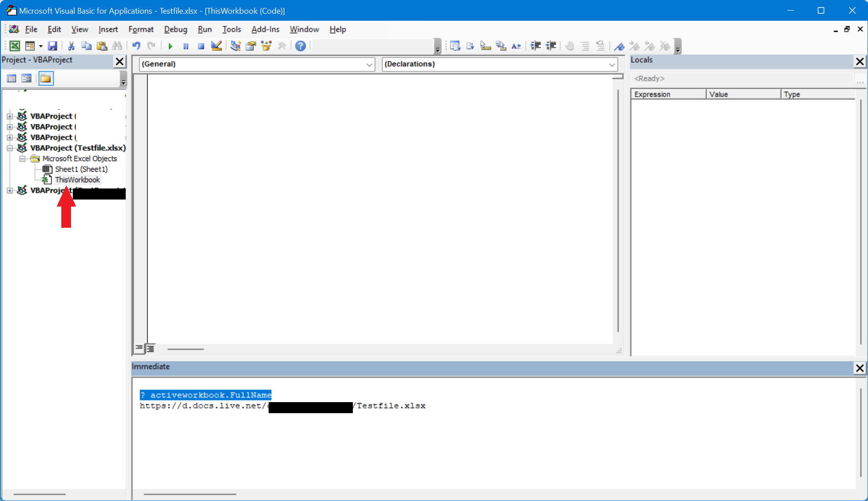
Task: Click the Copy toolbar icon
Action: point(86,46)
